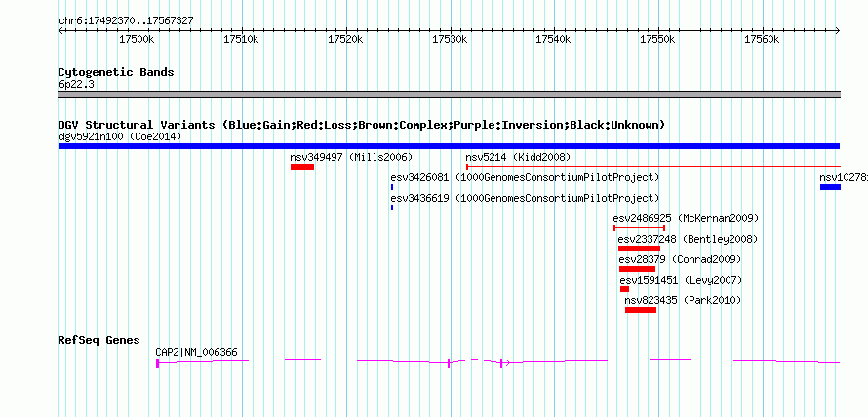Click the Cytogenetic Bands track title
The width and height of the screenshot is (868, 417).
click(116, 72)
